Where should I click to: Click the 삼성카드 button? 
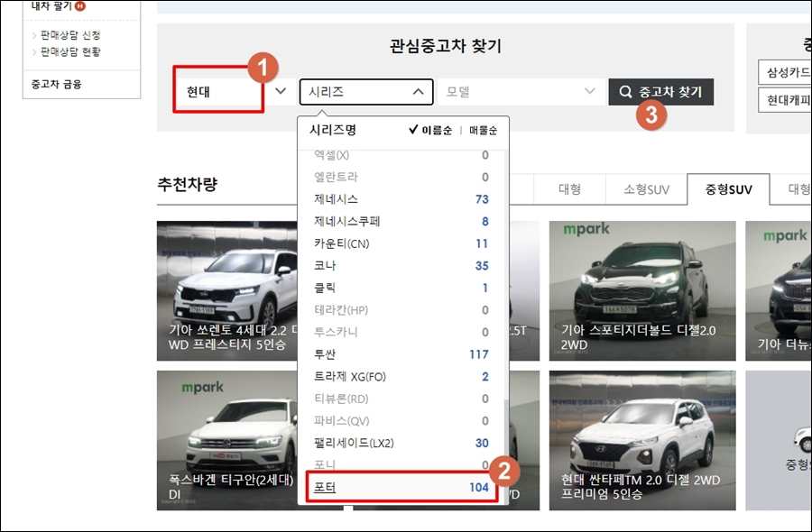[x=785, y=72]
